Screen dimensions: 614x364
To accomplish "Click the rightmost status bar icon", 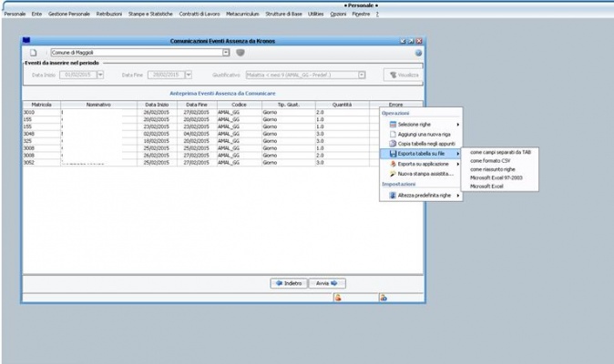I will click(x=384, y=297).
